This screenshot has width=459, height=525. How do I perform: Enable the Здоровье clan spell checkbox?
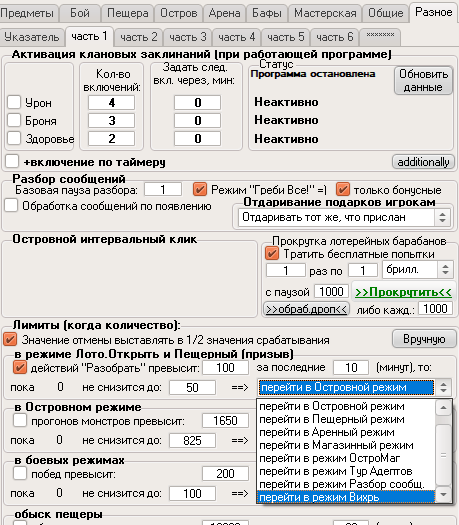pyautogui.click(x=14, y=138)
